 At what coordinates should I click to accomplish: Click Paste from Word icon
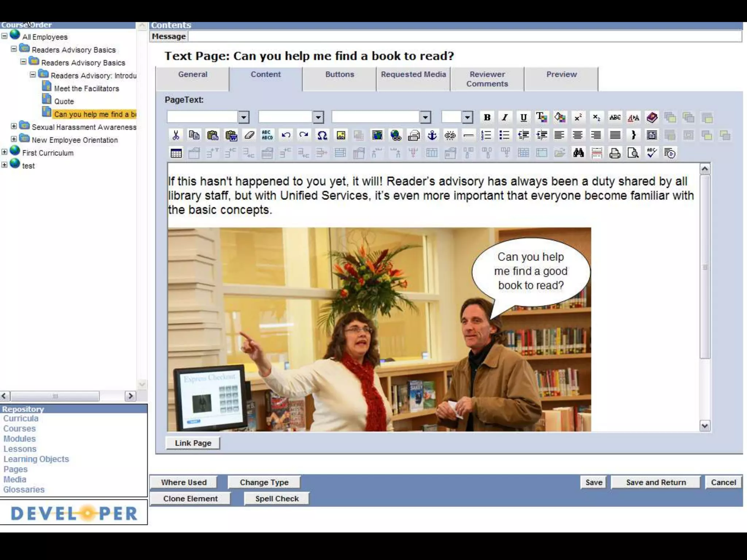click(x=231, y=135)
